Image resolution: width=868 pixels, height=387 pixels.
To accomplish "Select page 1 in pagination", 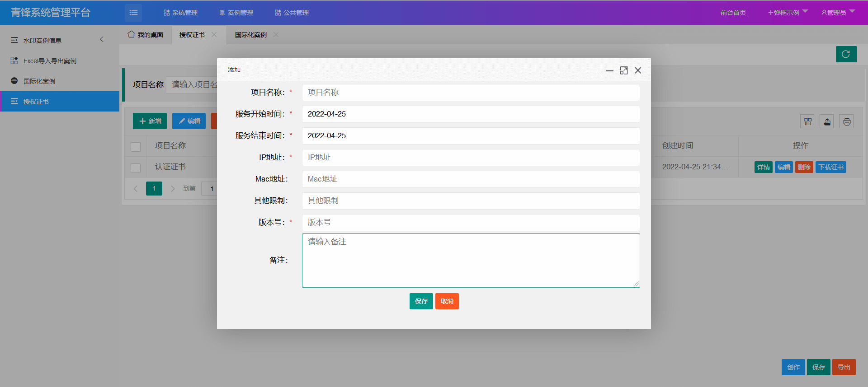I will [x=154, y=188].
